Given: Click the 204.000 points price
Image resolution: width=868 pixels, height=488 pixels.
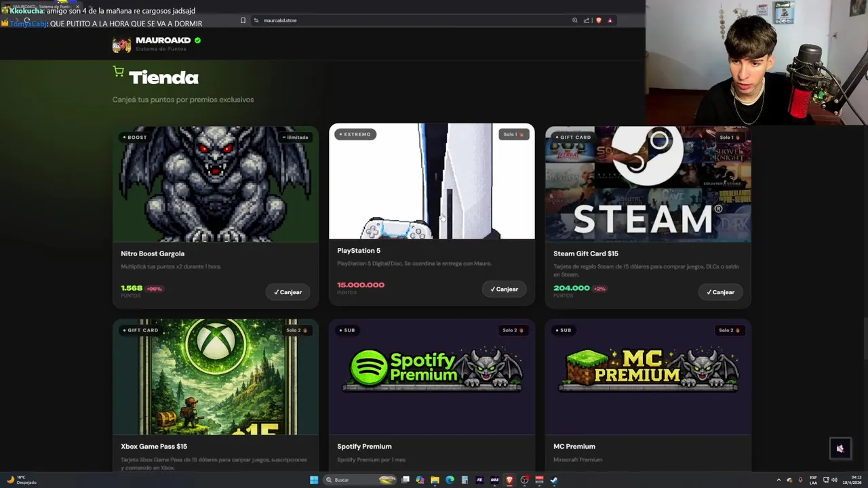Looking at the screenshot, I should pos(572,288).
